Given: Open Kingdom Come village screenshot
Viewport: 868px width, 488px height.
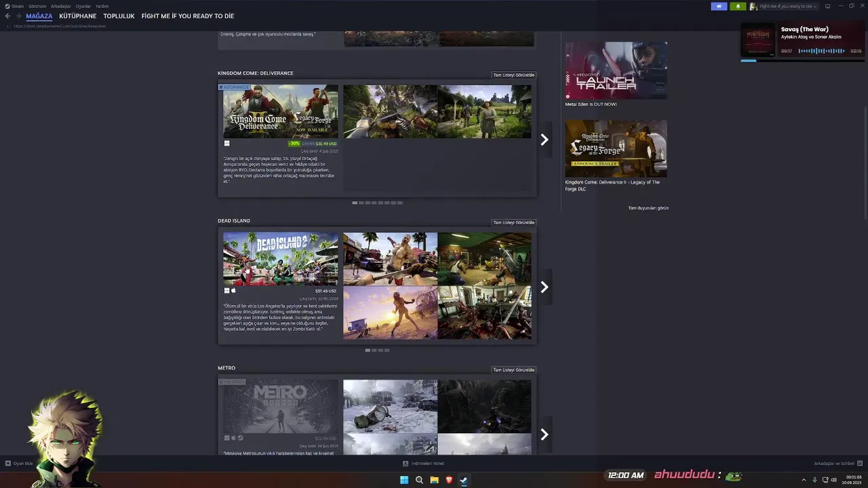Looking at the screenshot, I should [x=484, y=111].
